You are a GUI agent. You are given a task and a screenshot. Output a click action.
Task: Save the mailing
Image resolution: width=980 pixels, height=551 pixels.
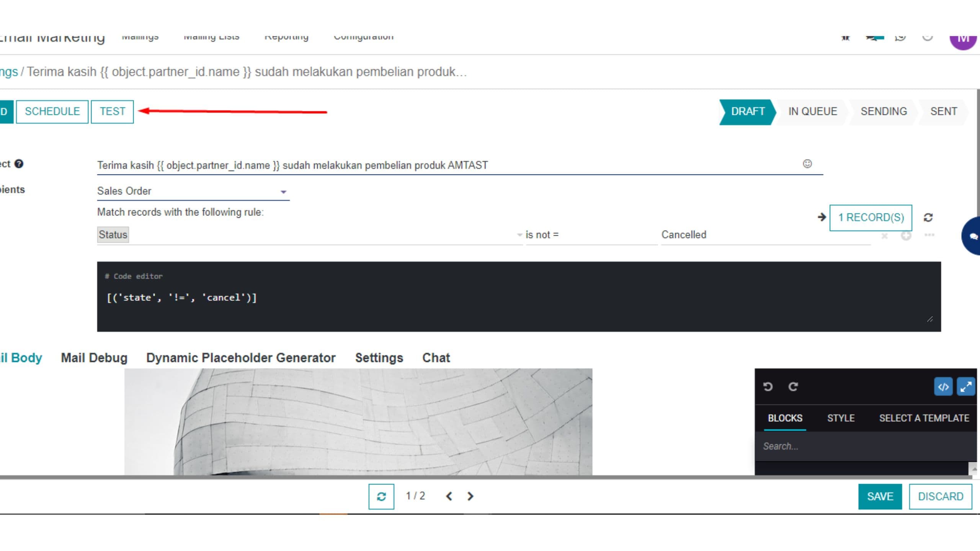coord(880,496)
